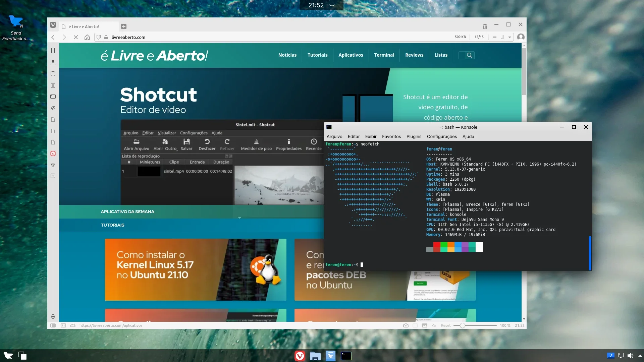Image resolution: width=644 pixels, height=362 pixels.
Task: Open the Notícias site menu
Action: click(x=287, y=55)
